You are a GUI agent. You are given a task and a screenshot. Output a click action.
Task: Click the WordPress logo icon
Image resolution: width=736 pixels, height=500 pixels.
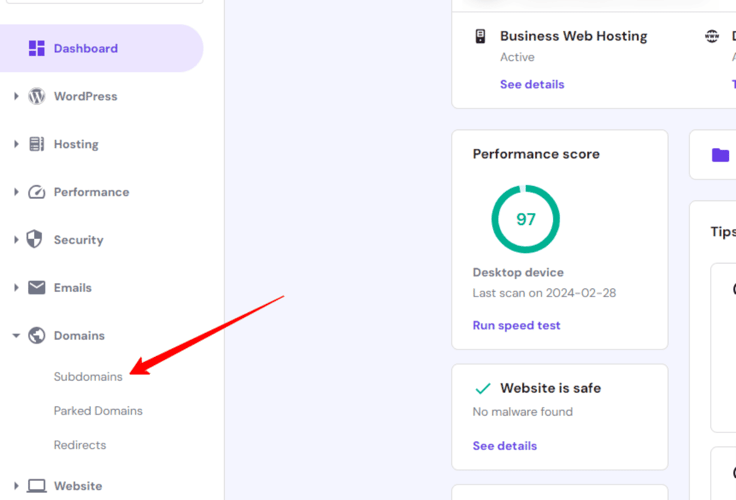[37, 96]
